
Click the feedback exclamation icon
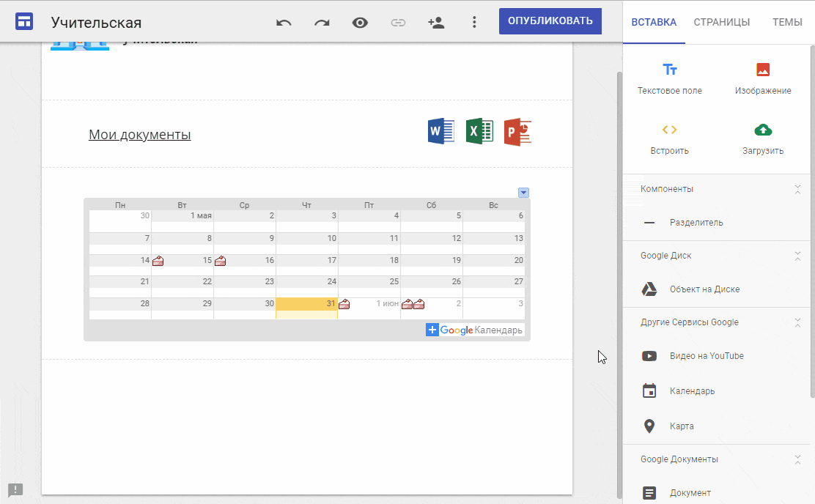pyautogui.click(x=15, y=489)
